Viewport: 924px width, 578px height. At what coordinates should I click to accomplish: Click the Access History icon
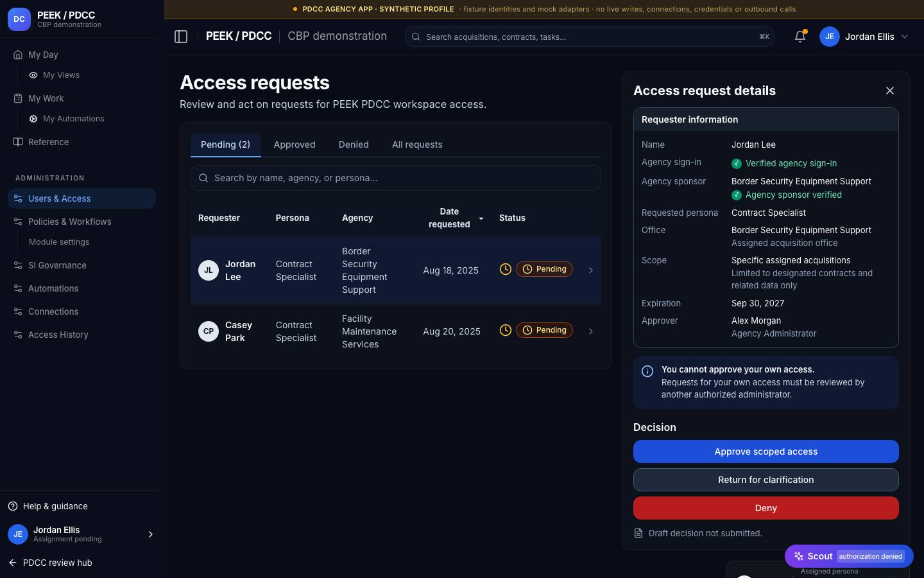tap(18, 335)
